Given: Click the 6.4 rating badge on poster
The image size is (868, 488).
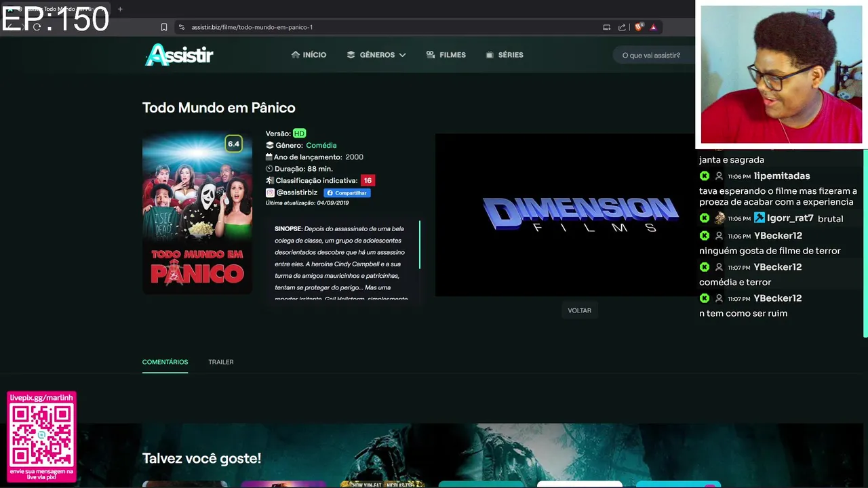Looking at the screenshot, I should tap(233, 144).
